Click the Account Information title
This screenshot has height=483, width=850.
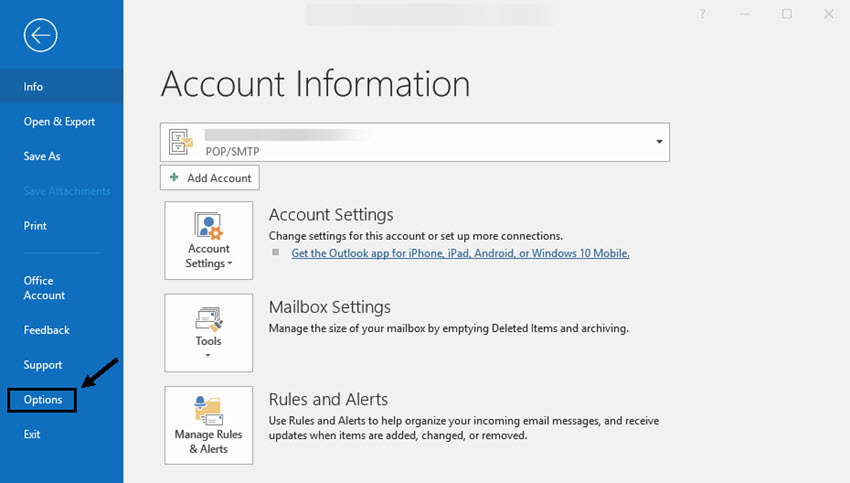(x=315, y=84)
